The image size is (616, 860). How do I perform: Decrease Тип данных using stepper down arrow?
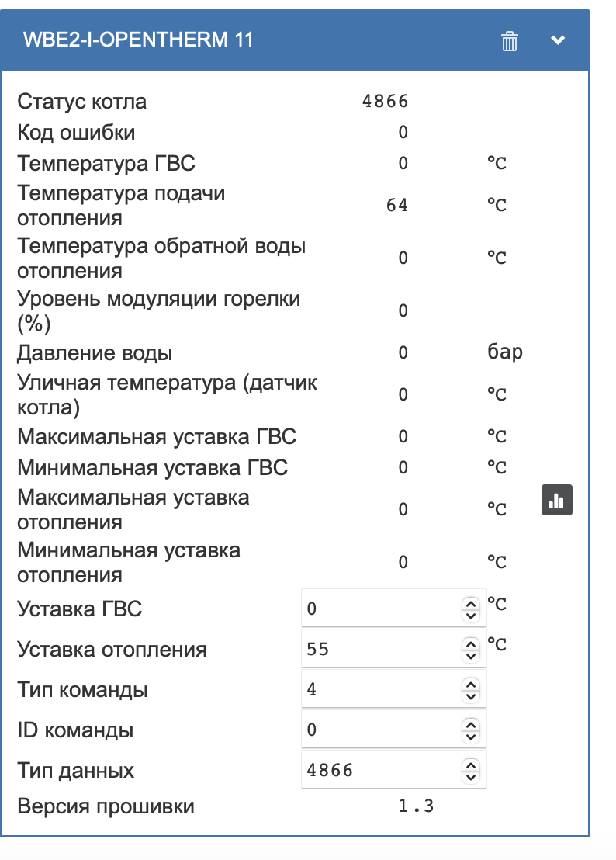[471, 777]
